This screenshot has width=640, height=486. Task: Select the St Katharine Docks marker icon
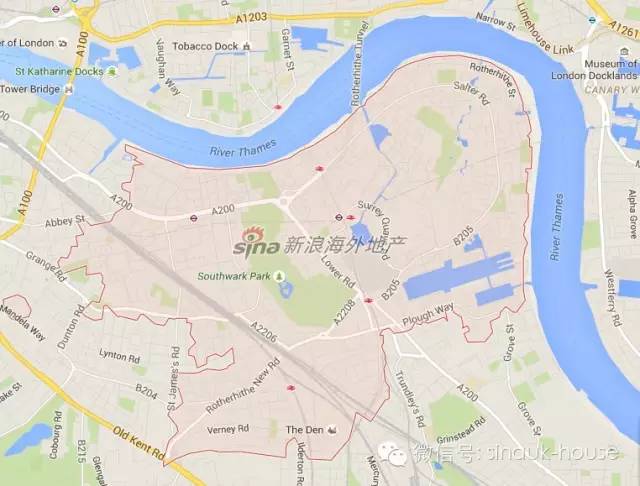pyautogui.click(x=112, y=72)
